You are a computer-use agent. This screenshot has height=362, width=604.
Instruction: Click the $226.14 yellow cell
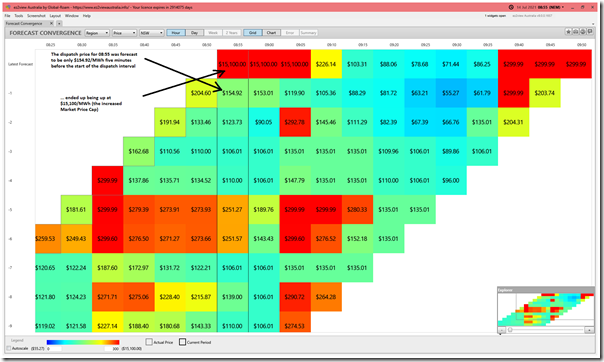tap(326, 64)
